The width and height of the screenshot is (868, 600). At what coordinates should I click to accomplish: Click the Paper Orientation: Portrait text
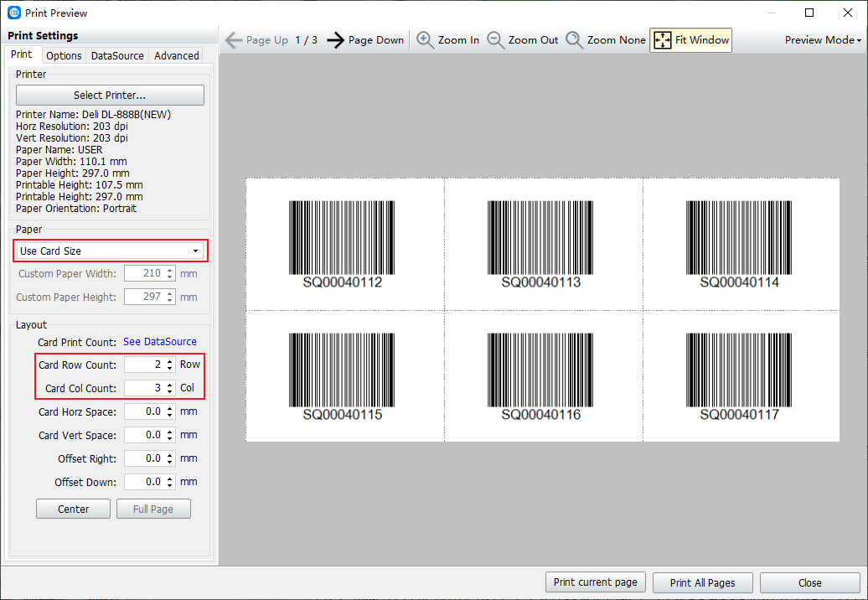pyautogui.click(x=76, y=208)
